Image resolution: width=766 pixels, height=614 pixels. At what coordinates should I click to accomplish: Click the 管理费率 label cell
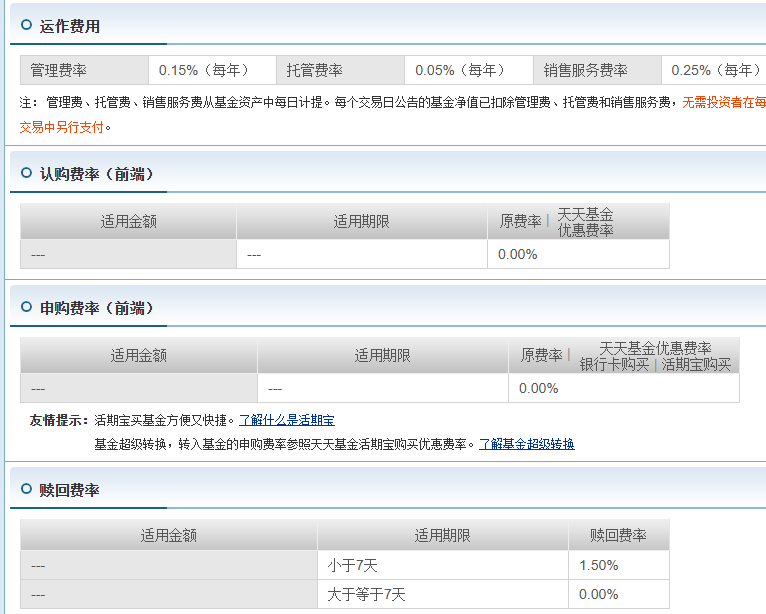(85, 70)
